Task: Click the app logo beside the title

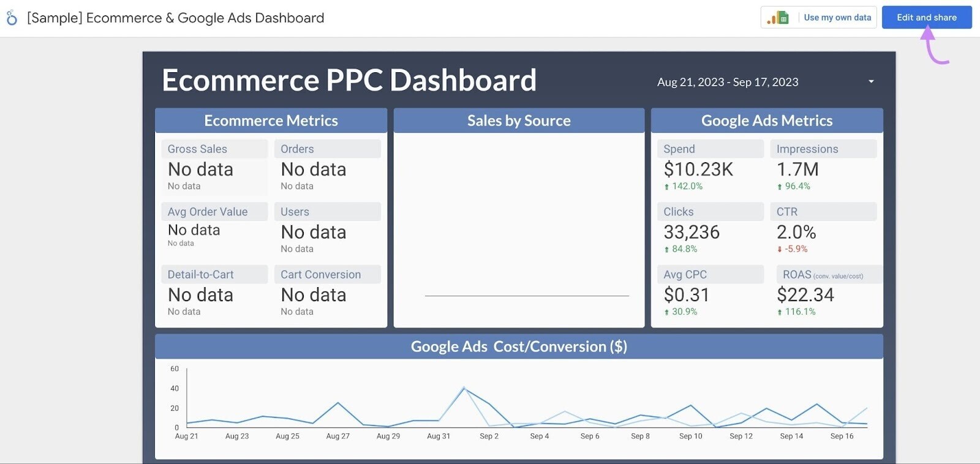Action: coord(12,17)
